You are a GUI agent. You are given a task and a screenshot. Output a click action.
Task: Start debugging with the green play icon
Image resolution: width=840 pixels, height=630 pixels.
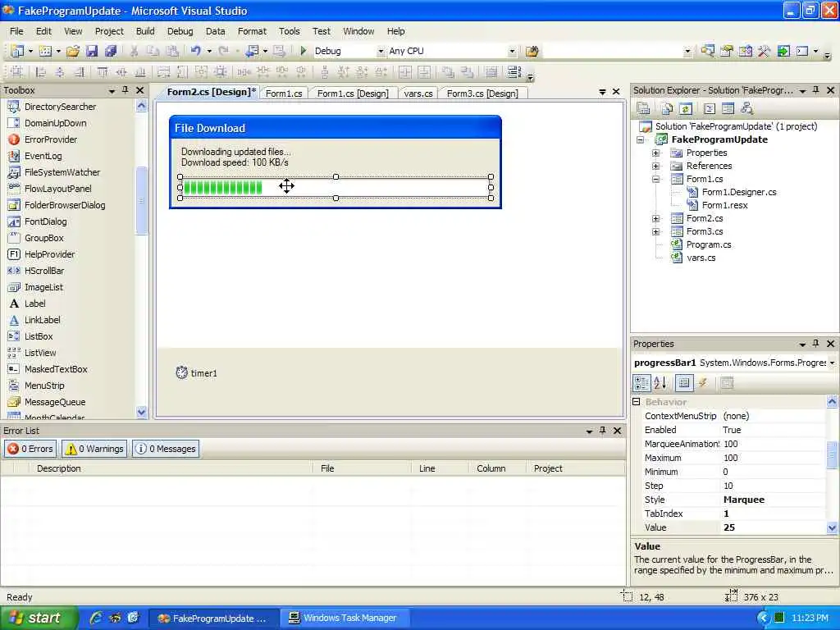[x=304, y=51]
